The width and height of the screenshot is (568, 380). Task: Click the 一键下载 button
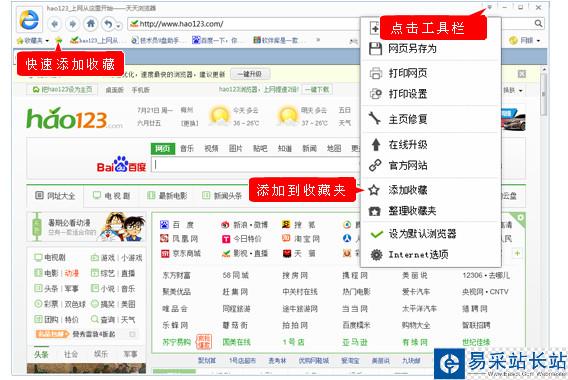point(317,89)
